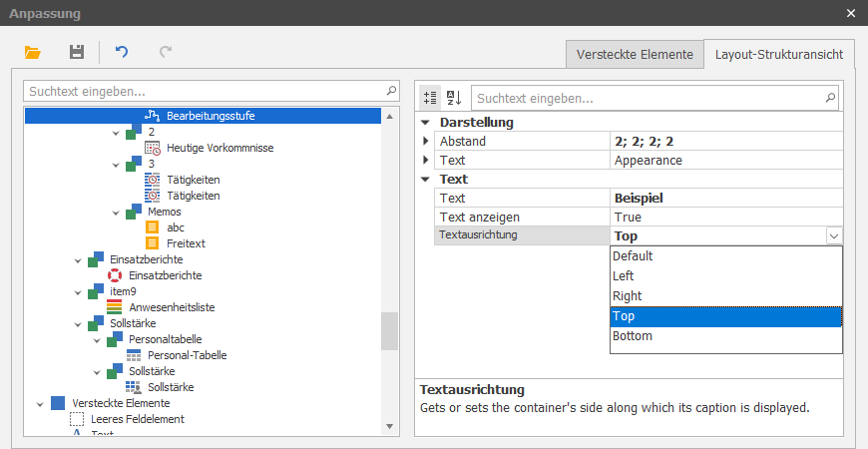The width and height of the screenshot is (868, 449).
Task: Click the Anwesenheitsliste list icon
Action: [114, 307]
